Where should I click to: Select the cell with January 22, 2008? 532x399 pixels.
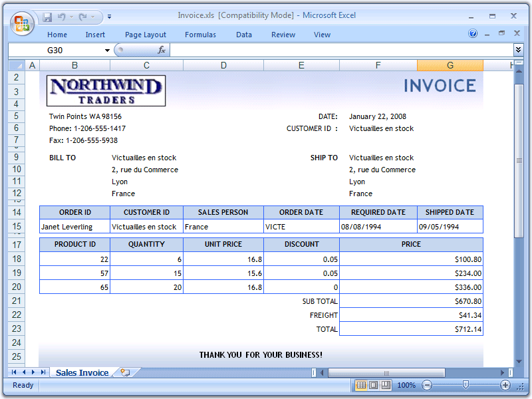[x=378, y=116]
